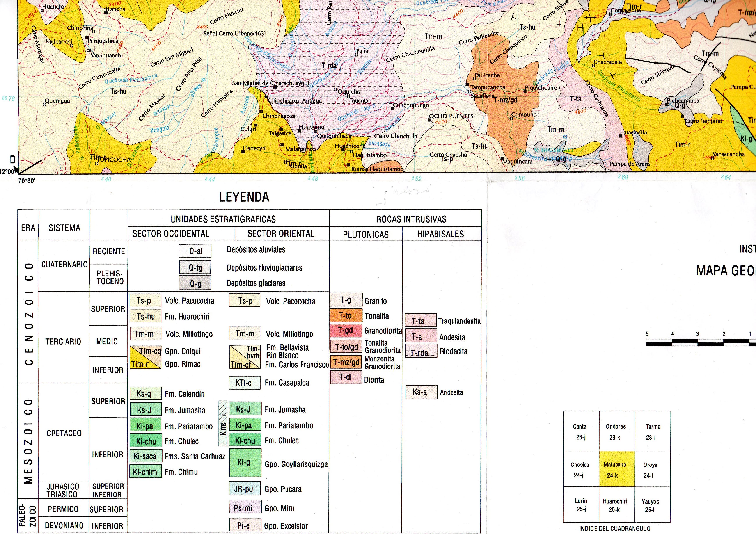
Task: Select the T-mz/gd label on orange map intrusion
Action: (506, 100)
